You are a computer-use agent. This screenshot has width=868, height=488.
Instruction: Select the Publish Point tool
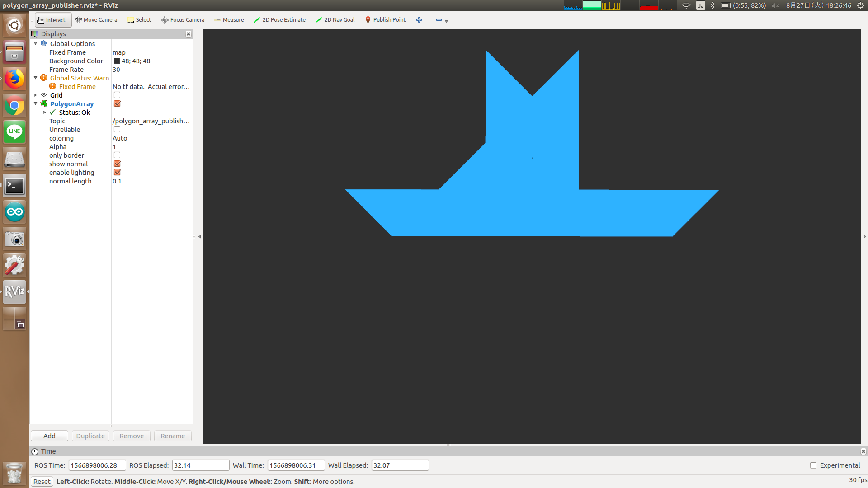[x=385, y=20]
